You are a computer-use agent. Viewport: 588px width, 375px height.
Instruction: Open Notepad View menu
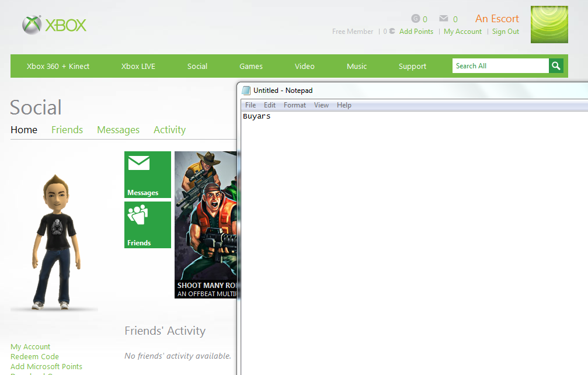pyautogui.click(x=321, y=105)
